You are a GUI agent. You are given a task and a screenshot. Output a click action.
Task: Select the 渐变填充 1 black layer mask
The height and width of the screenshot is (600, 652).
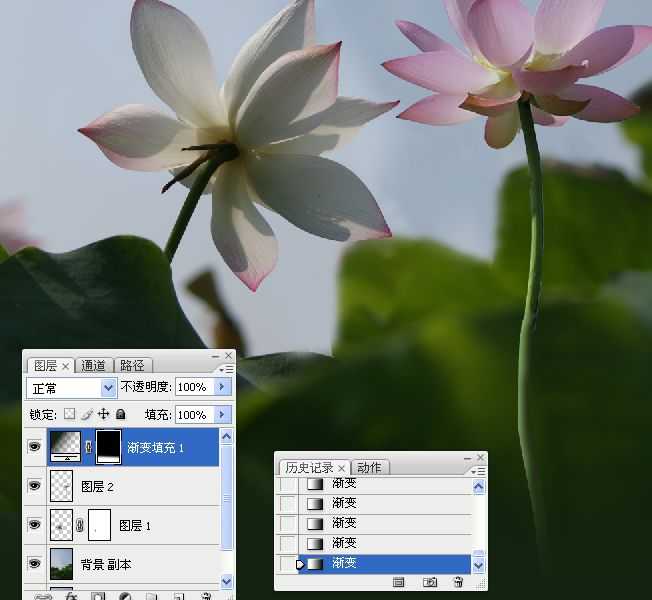[109, 447]
